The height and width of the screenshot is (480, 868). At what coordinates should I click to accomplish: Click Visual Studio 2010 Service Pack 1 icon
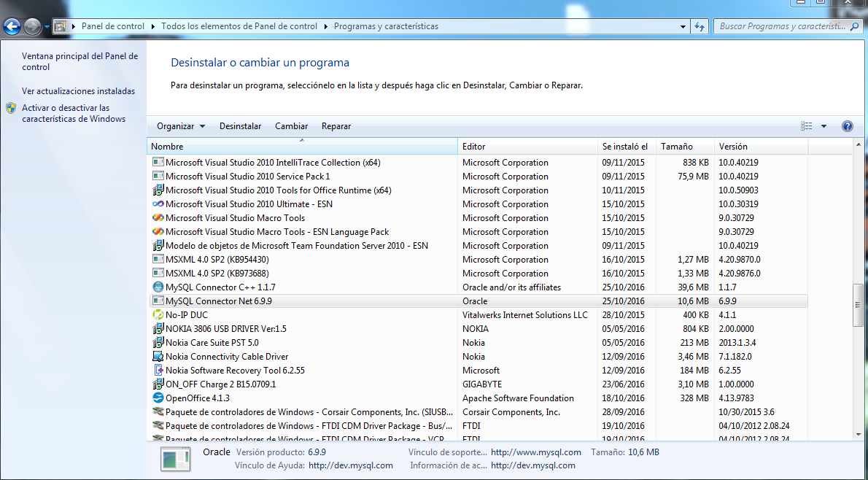[158, 177]
